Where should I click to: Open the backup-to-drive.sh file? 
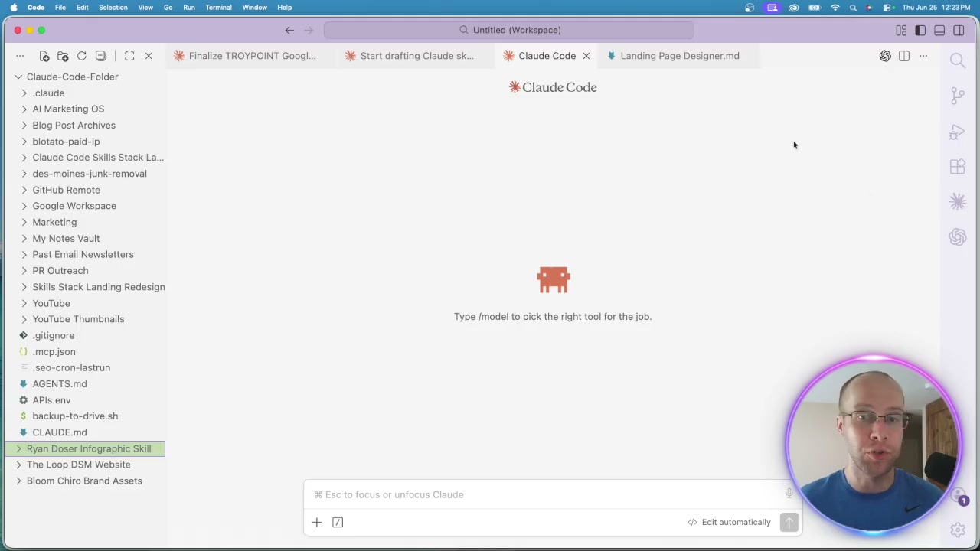[x=75, y=416]
